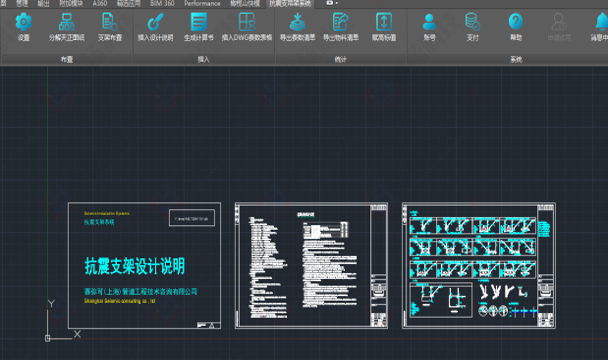Click the rectangular label box on cover sheet
This screenshot has height=360, width=608.
click(x=192, y=218)
